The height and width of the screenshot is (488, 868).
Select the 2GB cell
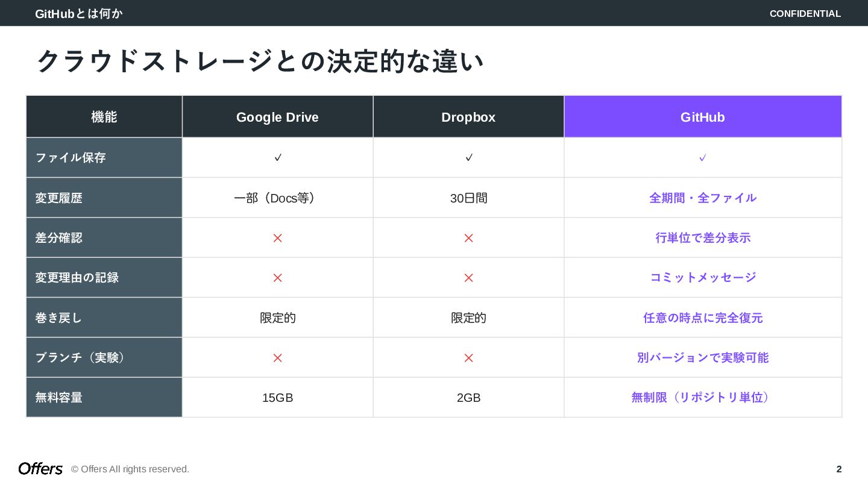click(x=468, y=398)
